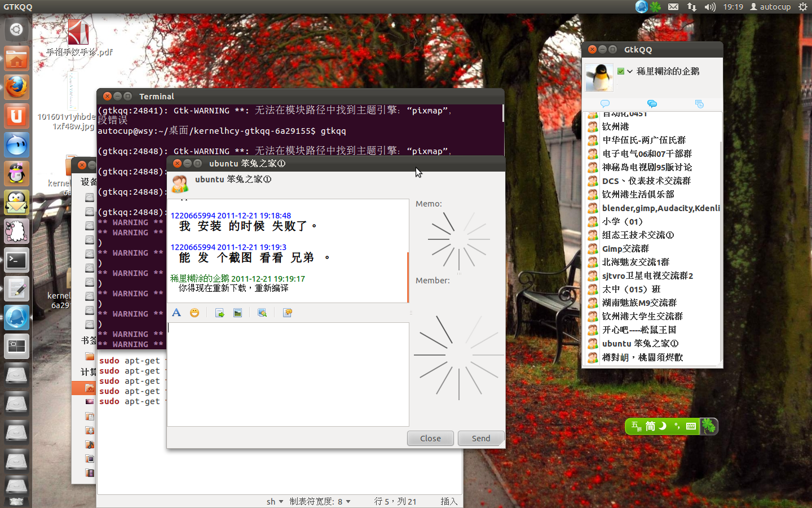The width and height of the screenshot is (812, 508).
Task: Select group 电子电气06和07干部群
Action: [653, 154]
